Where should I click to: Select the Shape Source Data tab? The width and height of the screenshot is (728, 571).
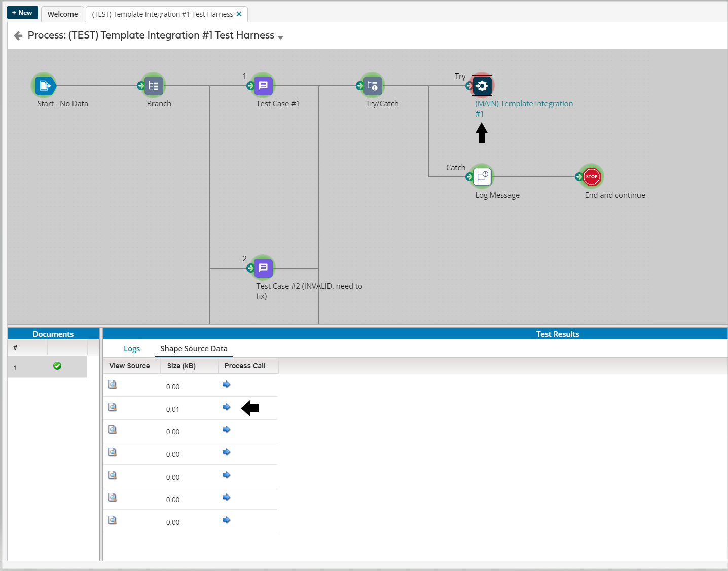[x=194, y=349]
